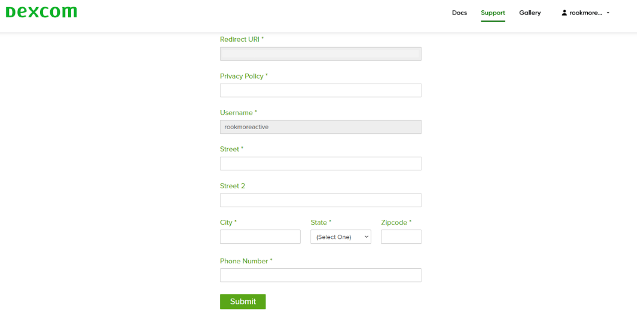Expand the account menu caret arrow
Viewport: 644px width, 319px height.
pos(608,13)
